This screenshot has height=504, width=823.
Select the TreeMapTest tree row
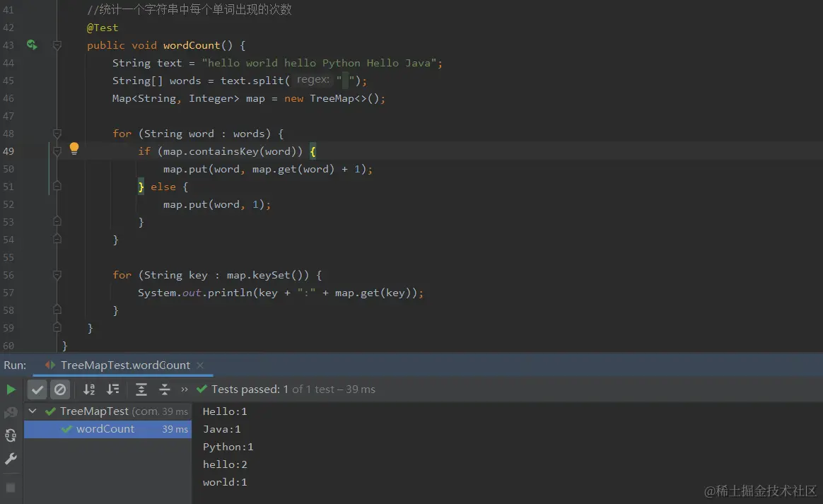[107, 411]
